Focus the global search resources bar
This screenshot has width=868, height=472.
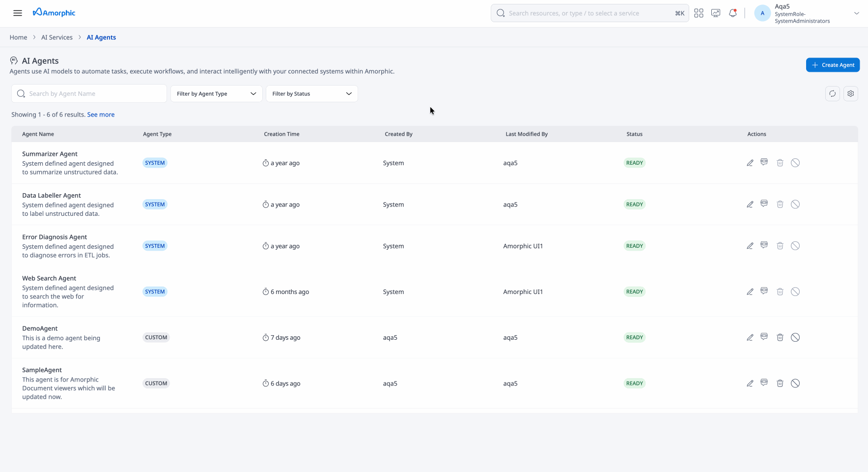[589, 13]
